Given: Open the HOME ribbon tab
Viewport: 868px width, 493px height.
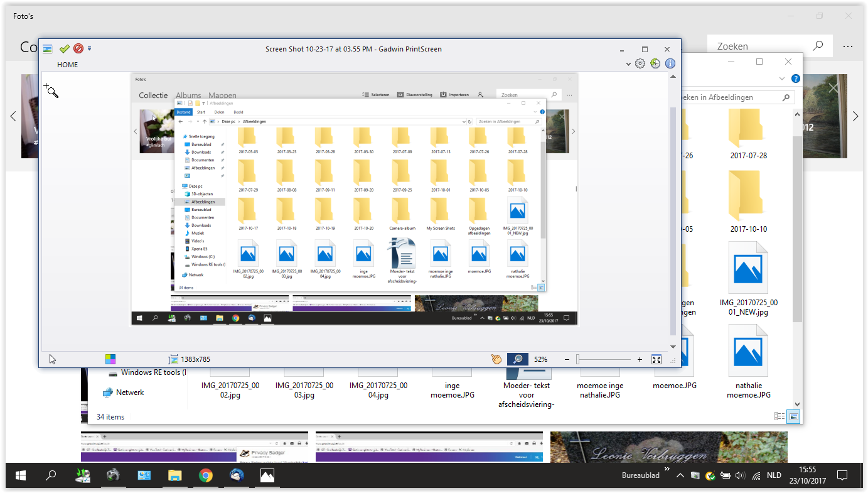Looking at the screenshot, I should pos(68,65).
